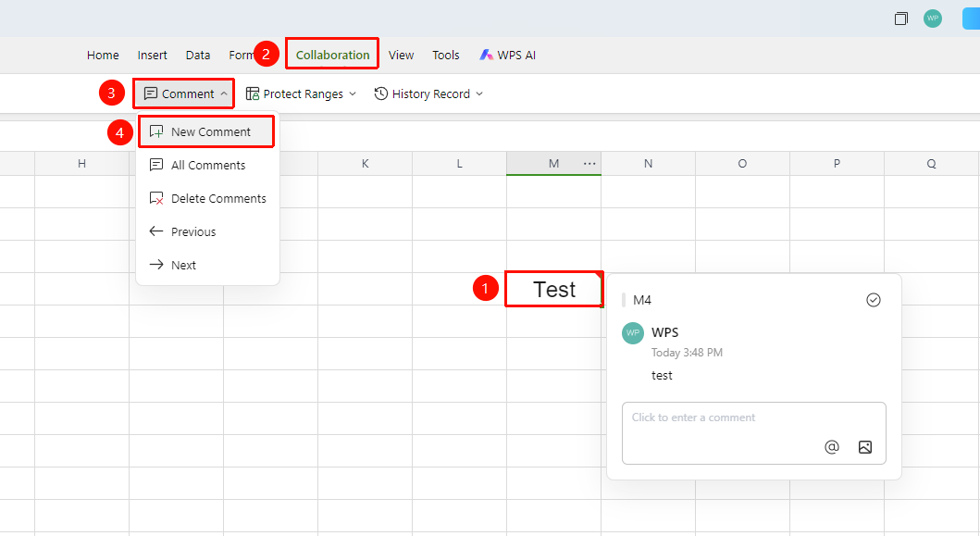
Task: Click the "Today 3:48 PM" timestamp
Action: (x=687, y=353)
